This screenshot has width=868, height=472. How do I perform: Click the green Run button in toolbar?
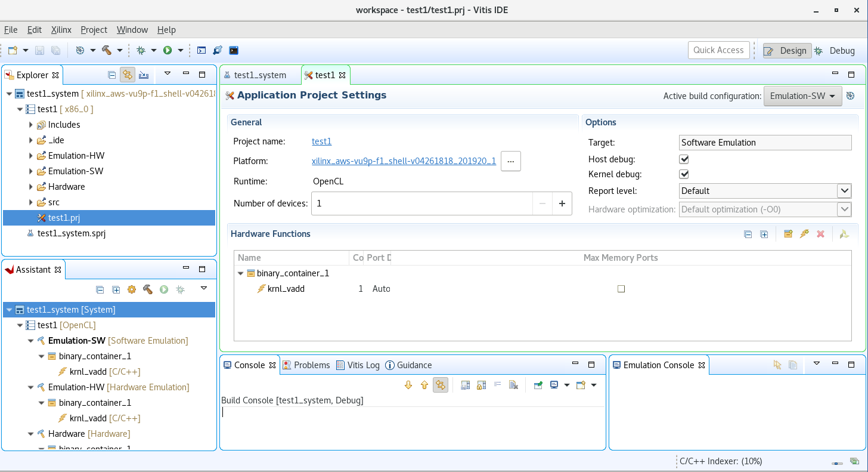168,51
